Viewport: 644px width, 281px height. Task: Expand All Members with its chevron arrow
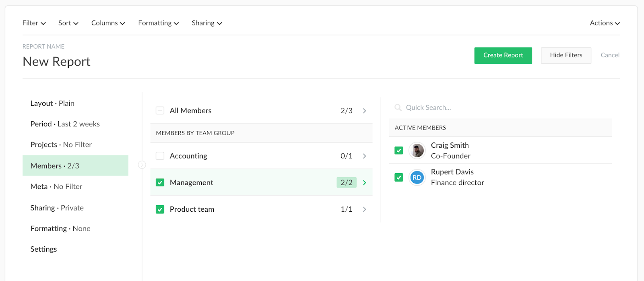pos(364,111)
